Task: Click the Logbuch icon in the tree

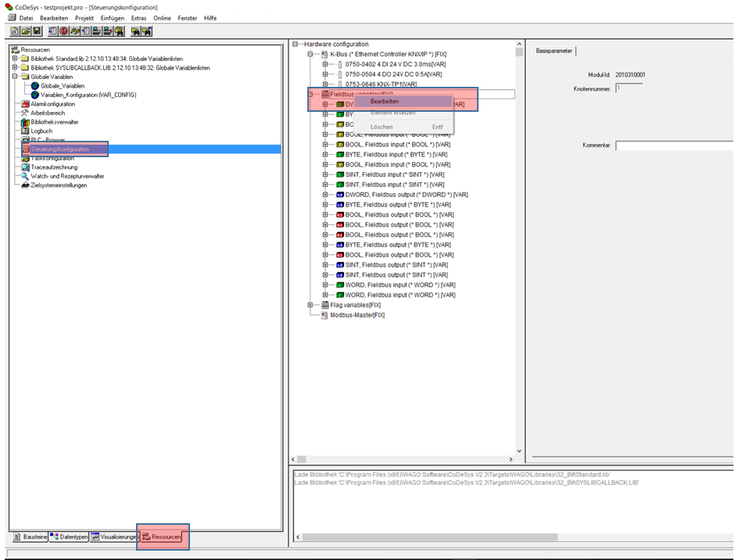Action: click(25, 131)
